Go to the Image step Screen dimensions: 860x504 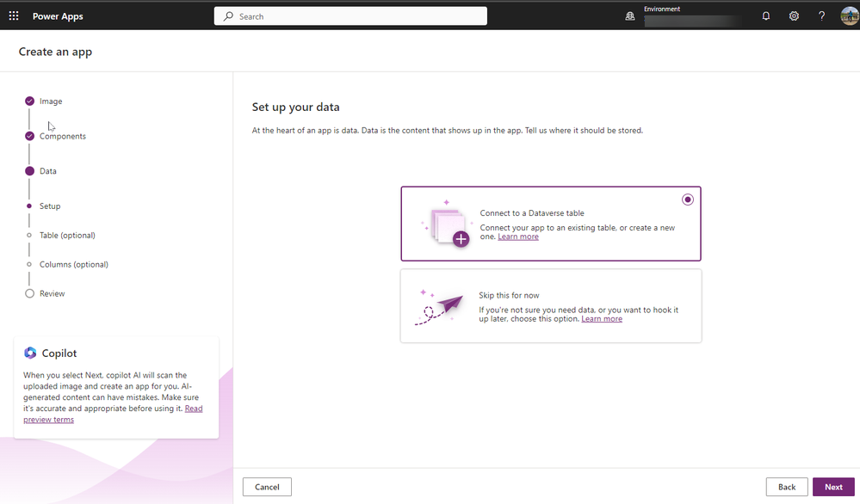click(x=51, y=101)
